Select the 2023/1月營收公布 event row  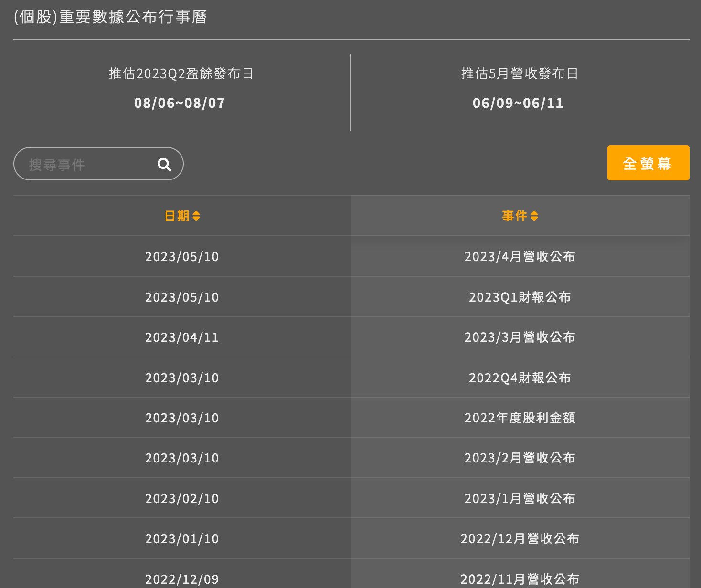coord(520,499)
